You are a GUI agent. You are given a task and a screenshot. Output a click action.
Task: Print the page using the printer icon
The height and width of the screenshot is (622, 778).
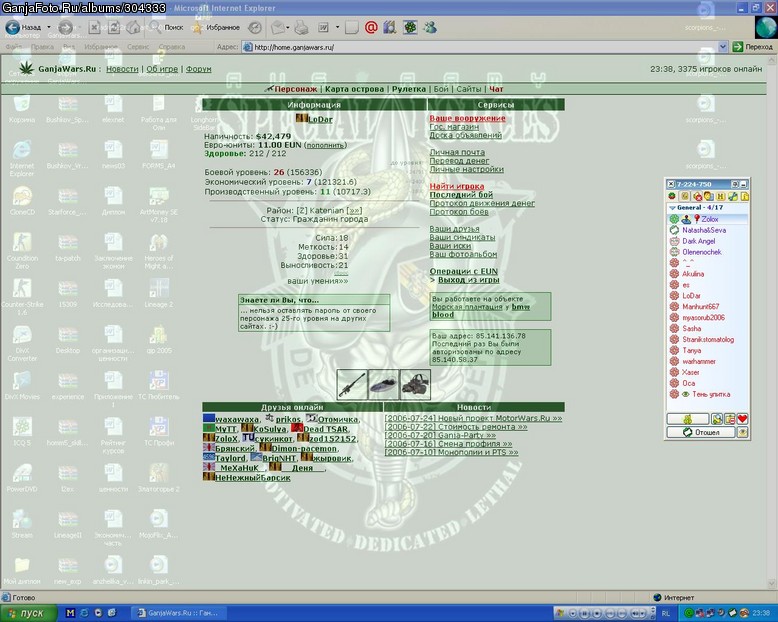coord(301,28)
